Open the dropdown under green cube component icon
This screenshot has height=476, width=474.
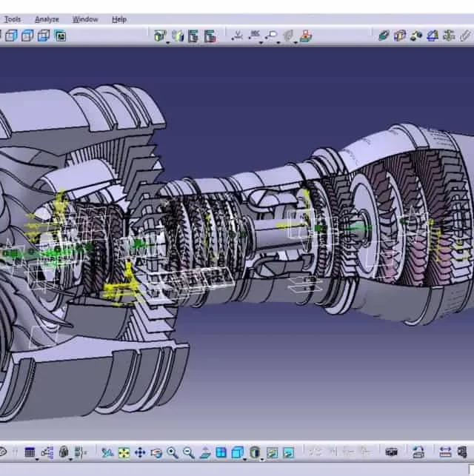point(168,43)
